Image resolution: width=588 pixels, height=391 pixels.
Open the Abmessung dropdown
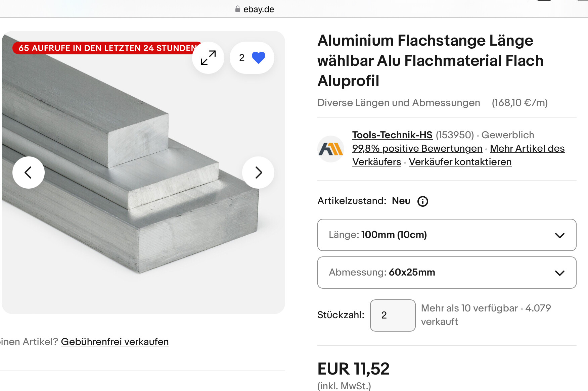coord(446,273)
